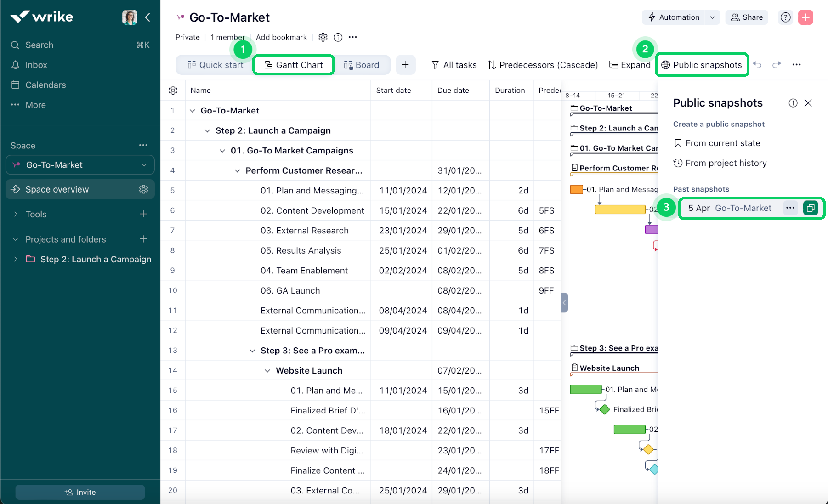The height and width of the screenshot is (504, 828).
Task: Open table column settings gear
Action: coord(173,91)
